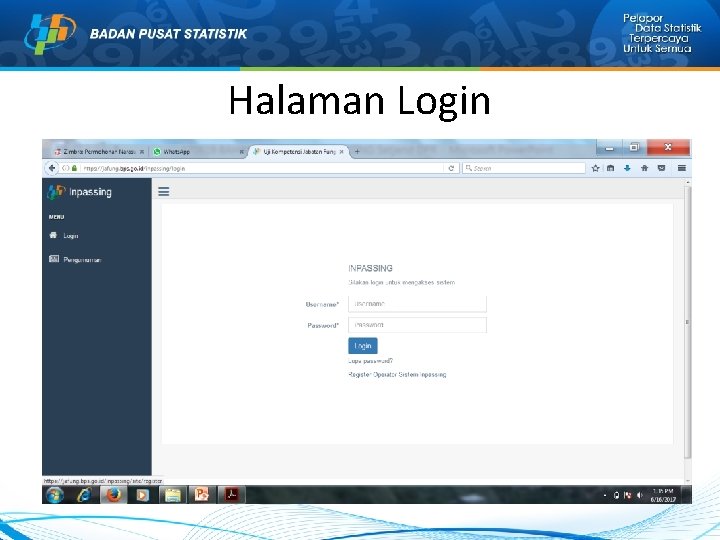This screenshot has height=540, width=720.
Task: Bookmark this page with star icon
Action: (x=596, y=168)
